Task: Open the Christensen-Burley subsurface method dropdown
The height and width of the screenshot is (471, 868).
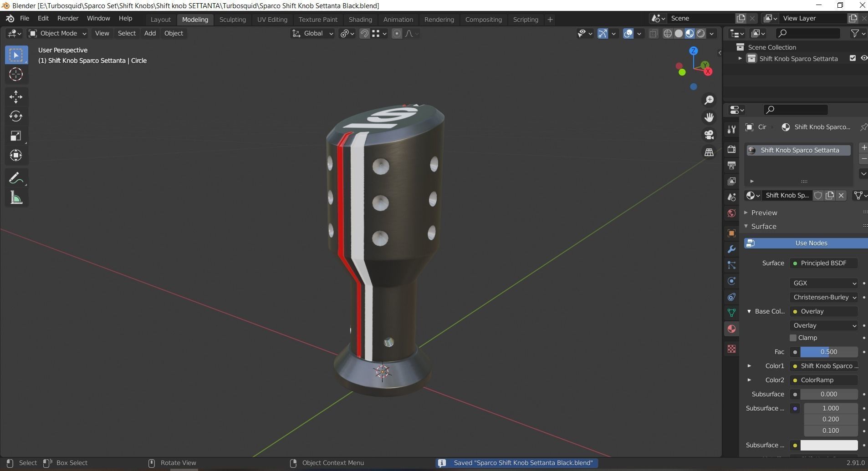Action: point(823,297)
